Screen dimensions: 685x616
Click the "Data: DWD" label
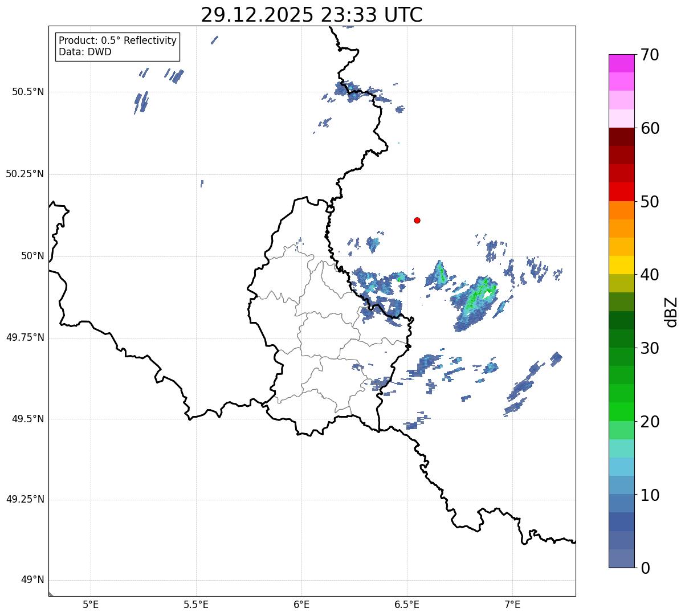85,52
